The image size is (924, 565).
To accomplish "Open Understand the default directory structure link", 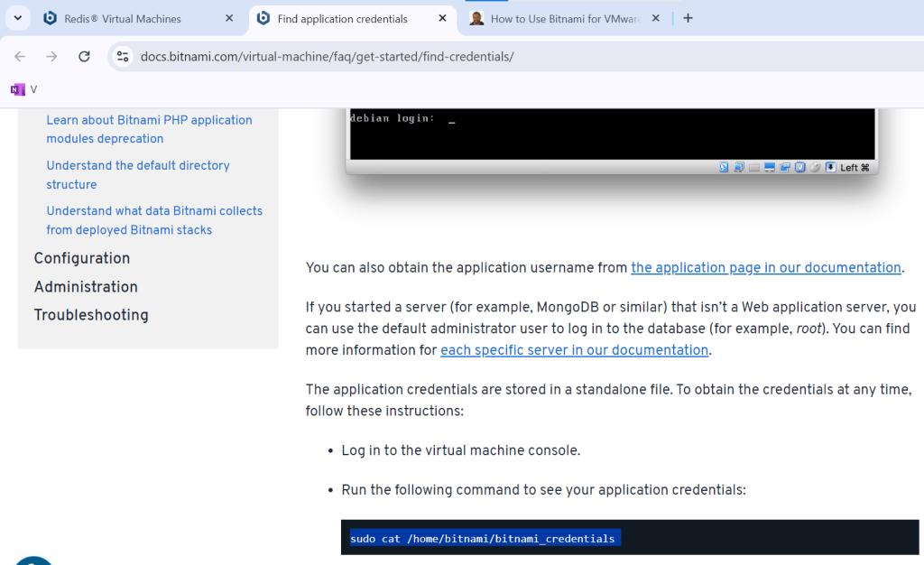I will point(138,175).
